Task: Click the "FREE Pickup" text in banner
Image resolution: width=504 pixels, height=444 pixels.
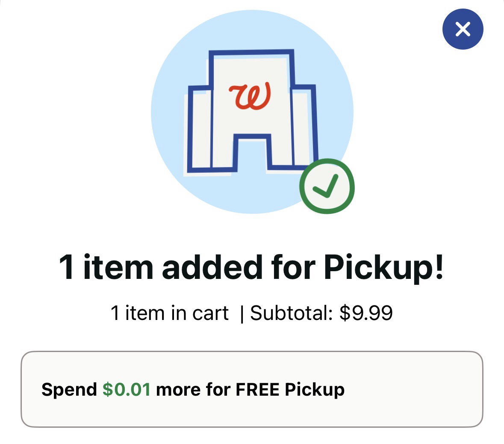Action: click(290, 390)
